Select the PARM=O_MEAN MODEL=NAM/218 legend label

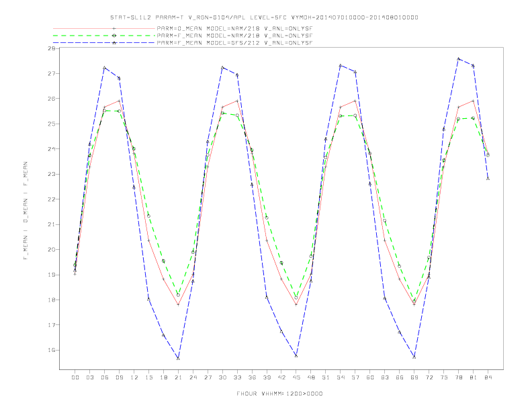tap(234, 28)
